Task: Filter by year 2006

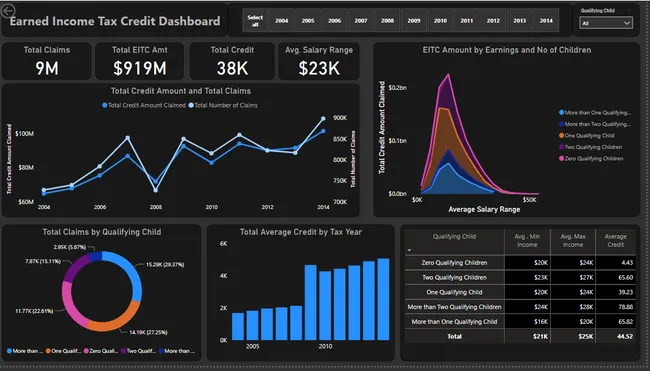Action: point(335,20)
